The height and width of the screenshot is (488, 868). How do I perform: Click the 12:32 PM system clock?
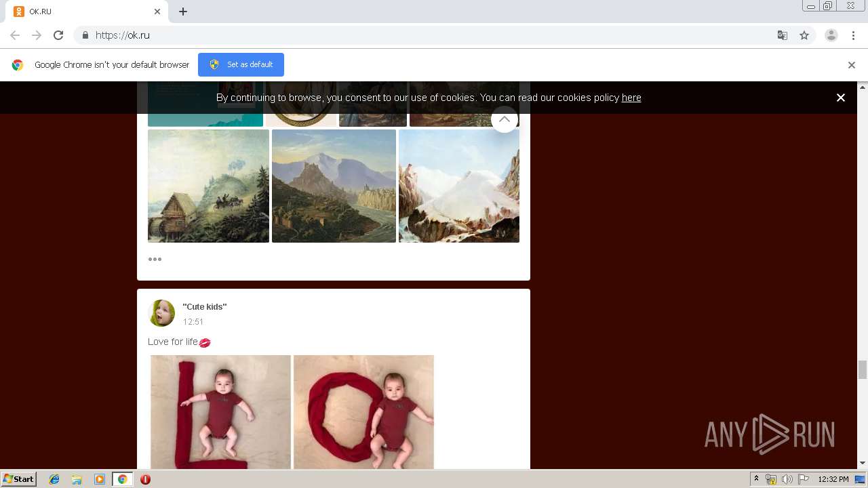pyautogui.click(x=833, y=479)
